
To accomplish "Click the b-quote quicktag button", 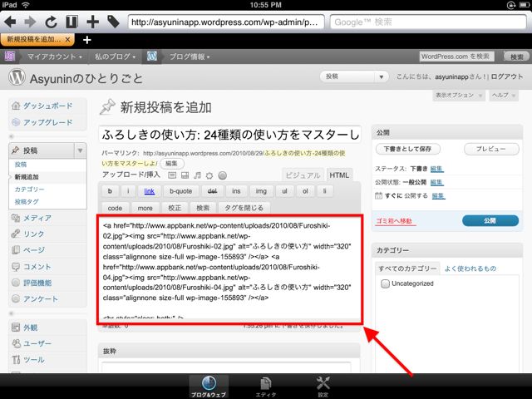I will 181,191.
